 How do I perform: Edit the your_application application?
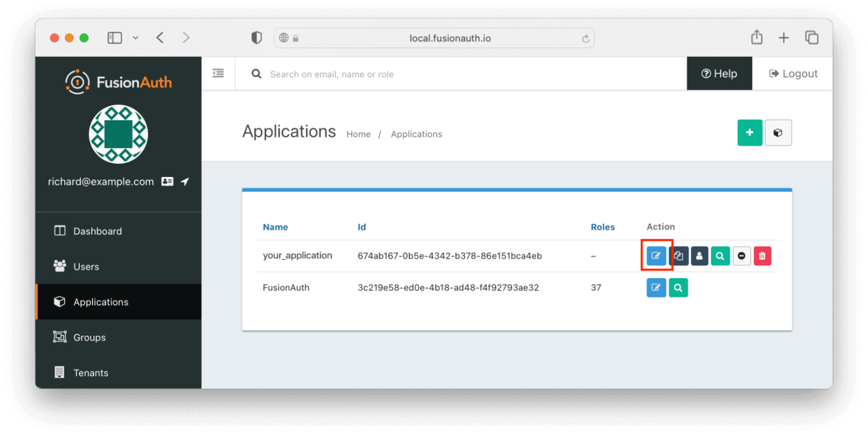click(x=656, y=256)
